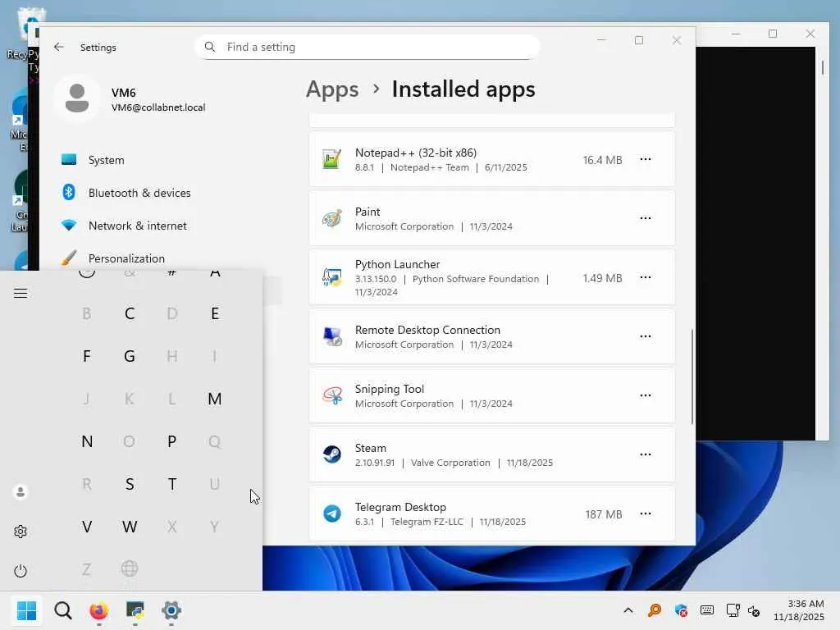Click the Find a setting search box

(367, 47)
